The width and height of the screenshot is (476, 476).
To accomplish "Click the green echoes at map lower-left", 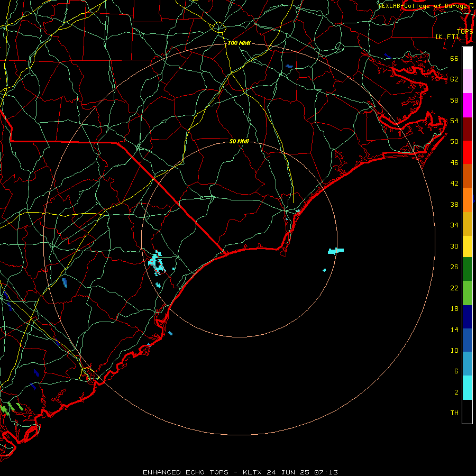I will [x=12, y=408].
